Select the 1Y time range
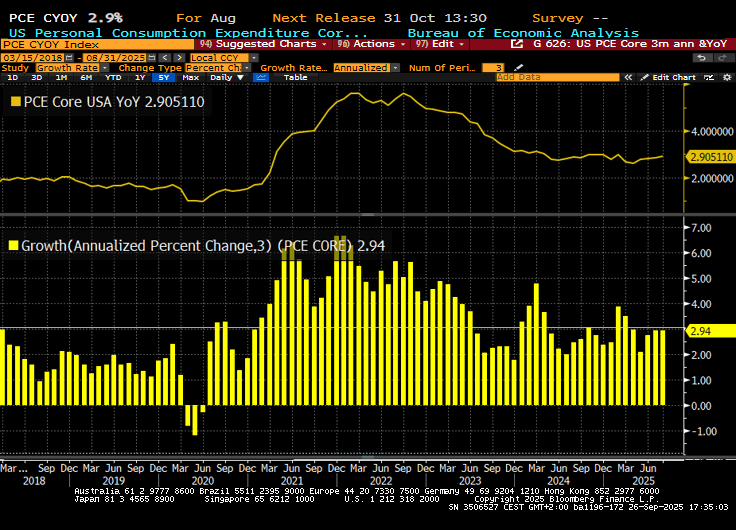 pos(139,77)
